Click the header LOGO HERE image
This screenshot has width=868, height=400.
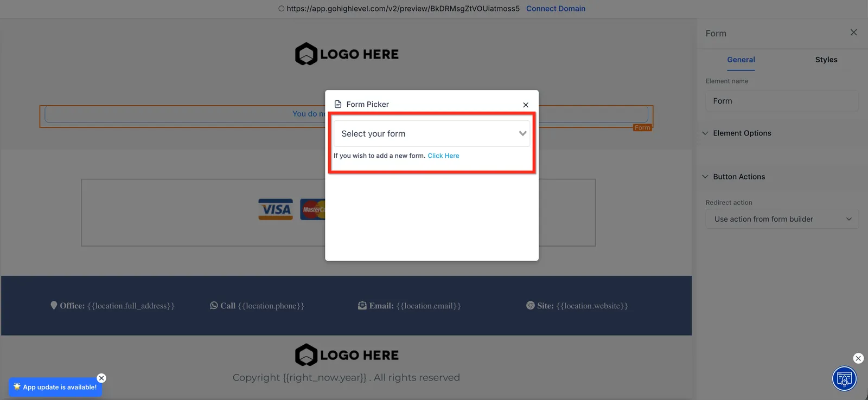click(x=347, y=54)
